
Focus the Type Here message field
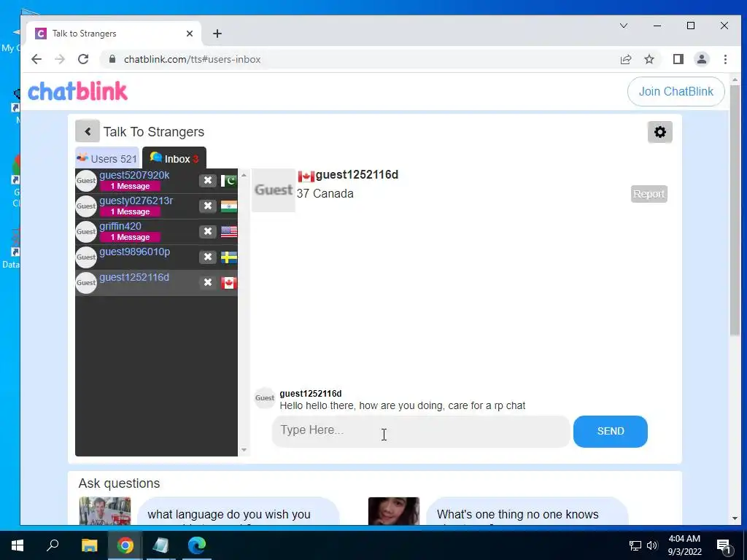click(421, 431)
